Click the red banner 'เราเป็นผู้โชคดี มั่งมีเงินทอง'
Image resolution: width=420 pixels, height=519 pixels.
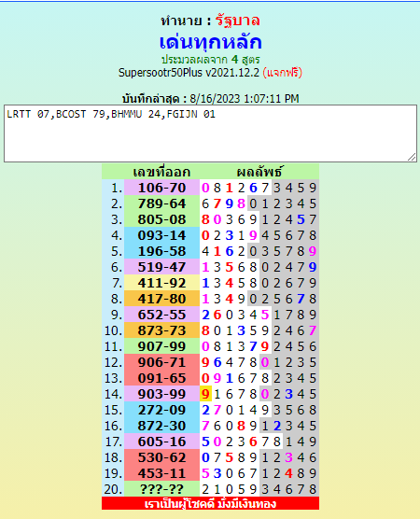click(x=211, y=503)
